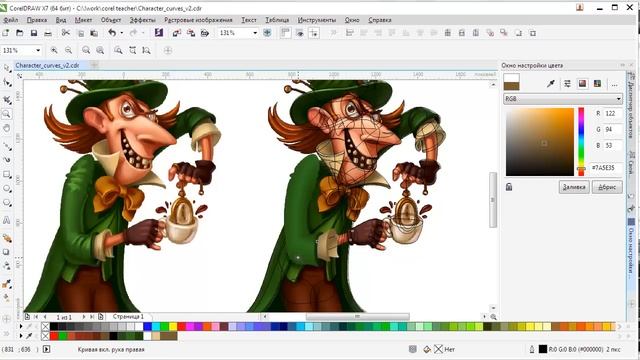Expand the default color palette flyout arrow
The image size is (640, 360).
(21, 327)
